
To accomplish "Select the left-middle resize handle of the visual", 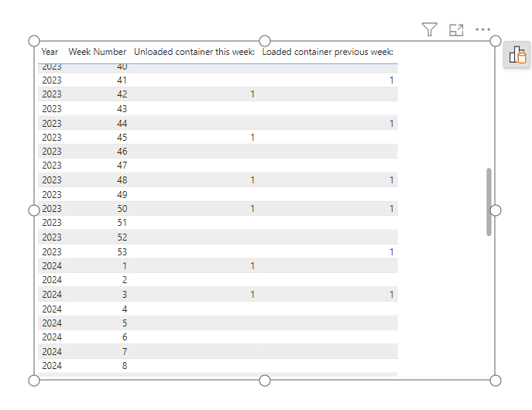I will 34,210.
